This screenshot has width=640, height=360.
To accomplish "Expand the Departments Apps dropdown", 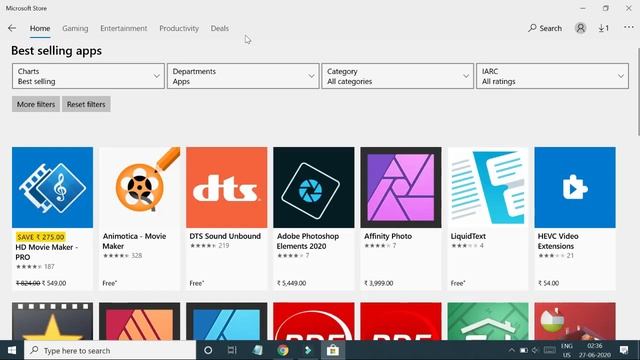I will pyautogui.click(x=243, y=76).
